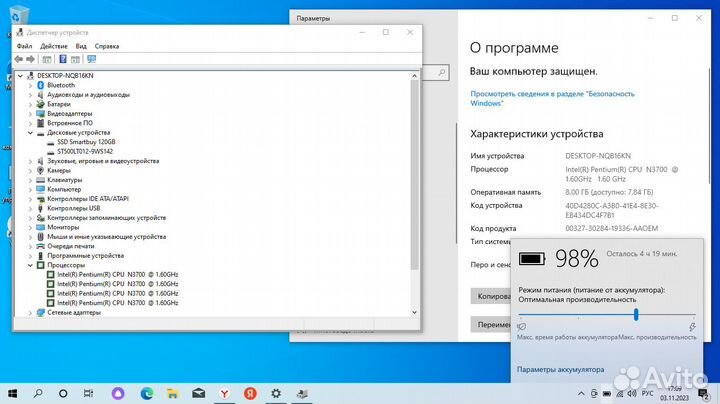Click the search magnifier in Settings window
This screenshot has width=720, height=404.
pos(441,73)
